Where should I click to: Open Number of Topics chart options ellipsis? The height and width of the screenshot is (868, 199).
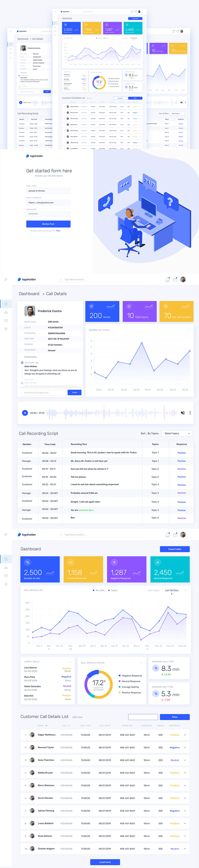189,330
